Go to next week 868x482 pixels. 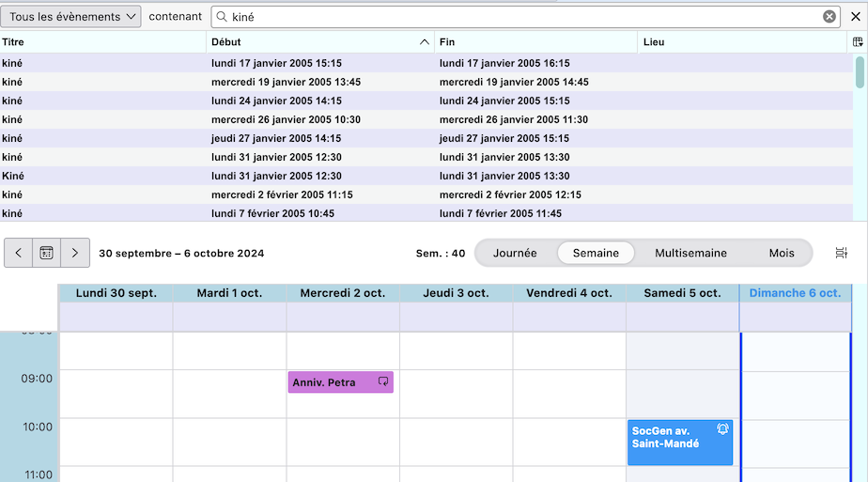(75, 253)
